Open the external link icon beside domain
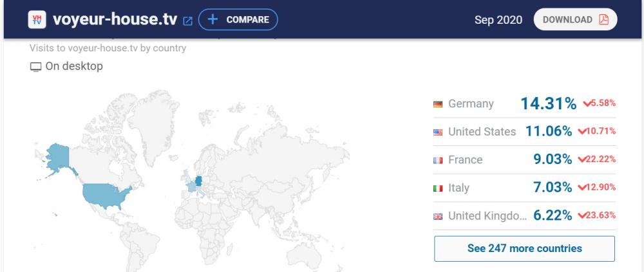The width and height of the screenshot is (644, 272). (188, 20)
